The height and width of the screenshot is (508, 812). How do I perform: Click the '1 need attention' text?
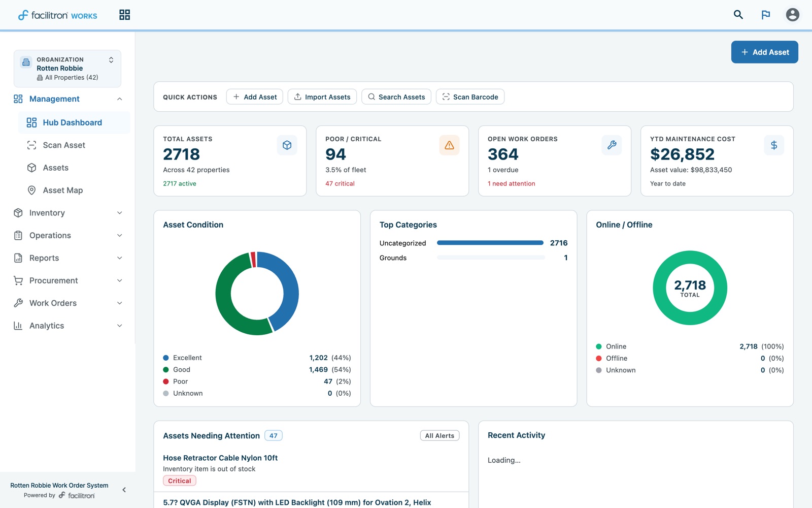512,183
